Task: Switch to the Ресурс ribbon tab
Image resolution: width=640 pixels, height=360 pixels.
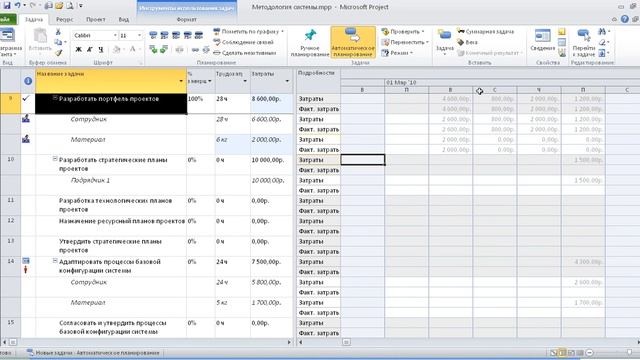Action: point(64,19)
